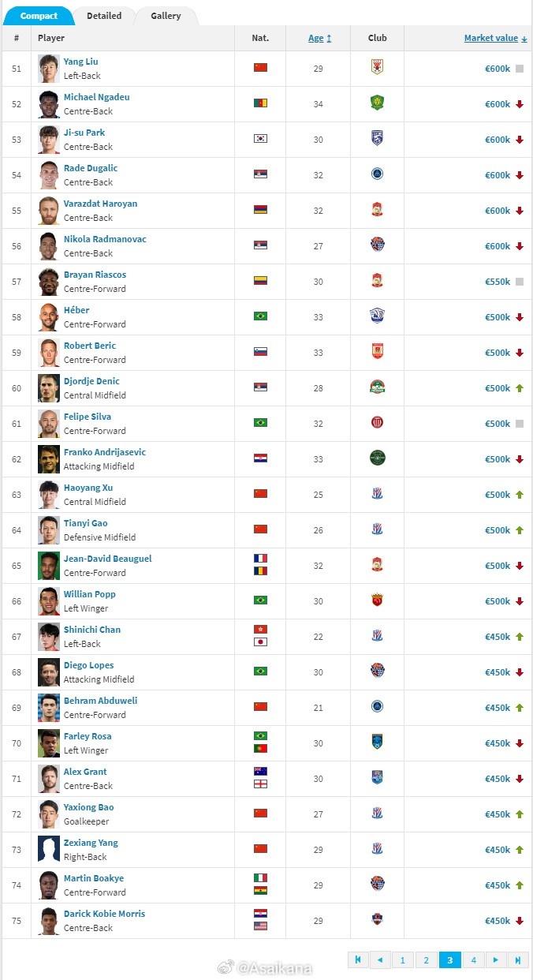Click the club crest in Yang Liu's row
This screenshot has height=980, width=533.
pyautogui.click(x=377, y=67)
